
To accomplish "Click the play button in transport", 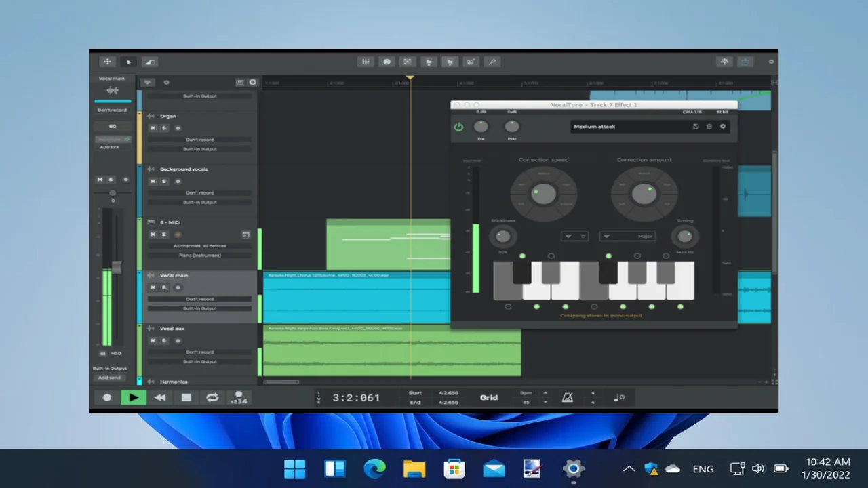I will point(134,398).
